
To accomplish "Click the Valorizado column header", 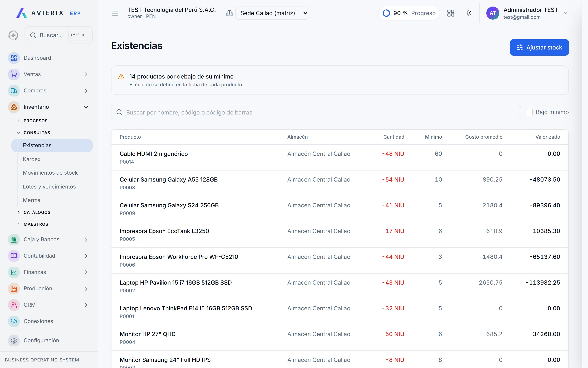I will tap(548, 137).
